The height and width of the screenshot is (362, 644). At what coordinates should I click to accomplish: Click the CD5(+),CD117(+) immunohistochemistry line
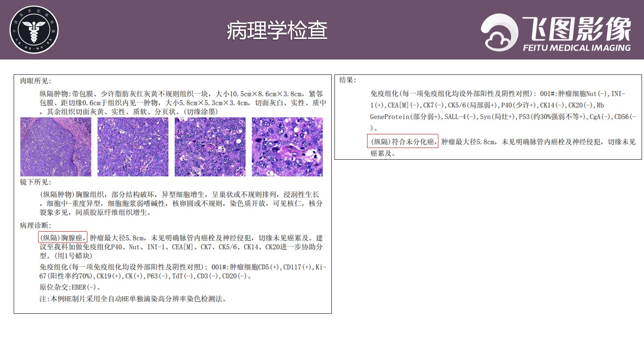click(183, 267)
